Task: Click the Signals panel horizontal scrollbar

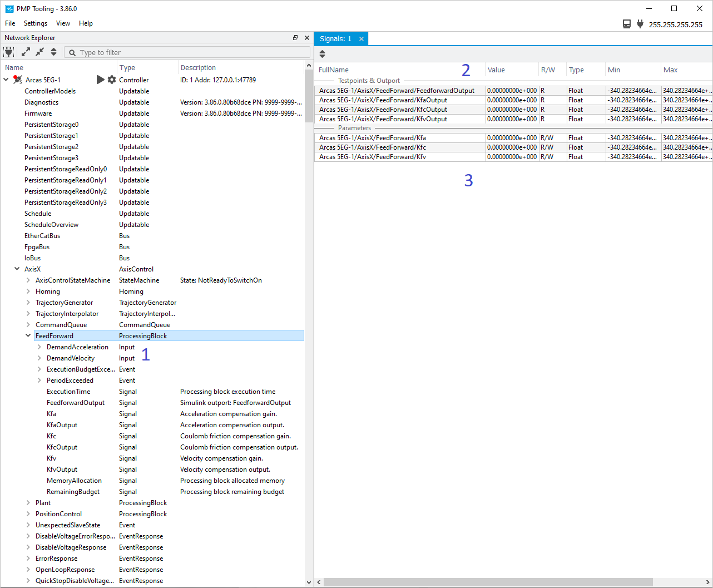Action: [x=488, y=582]
